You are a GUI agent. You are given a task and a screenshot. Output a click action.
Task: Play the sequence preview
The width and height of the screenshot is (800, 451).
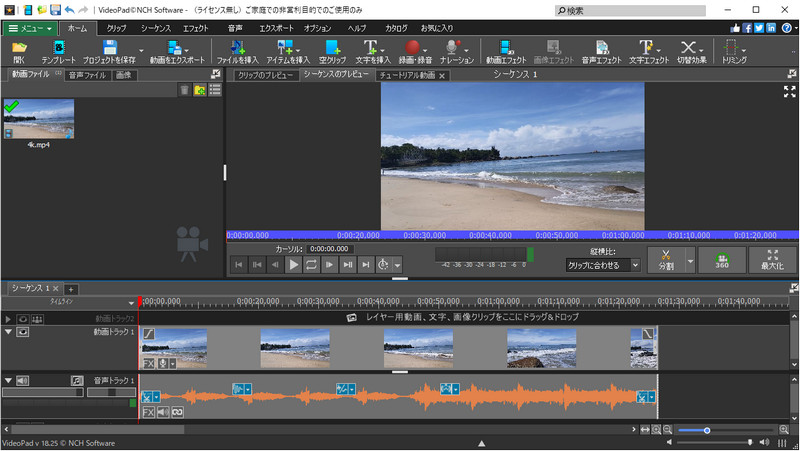pos(293,264)
